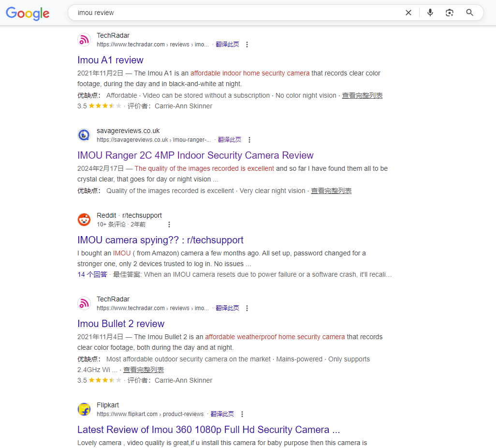Click the Google logo
The height and width of the screenshot is (448, 496).
(28, 13)
